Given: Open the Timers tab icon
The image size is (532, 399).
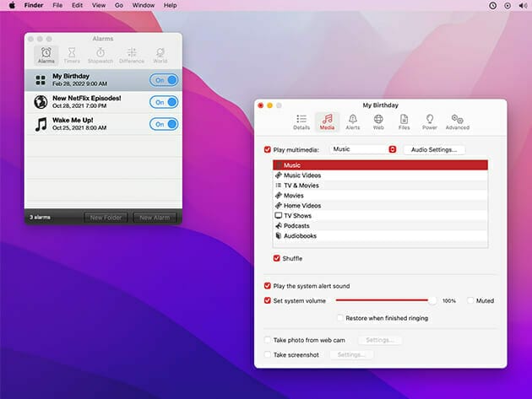Looking at the screenshot, I should [73, 52].
